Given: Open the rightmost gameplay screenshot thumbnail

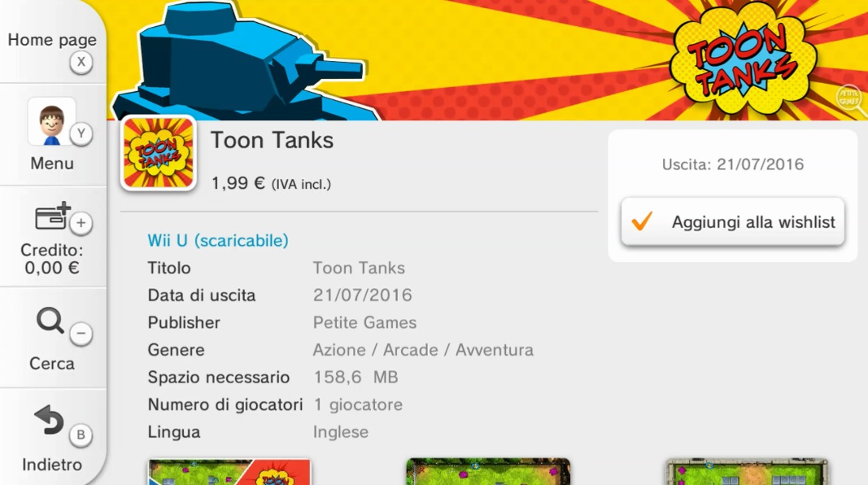Looking at the screenshot, I should pos(747,472).
